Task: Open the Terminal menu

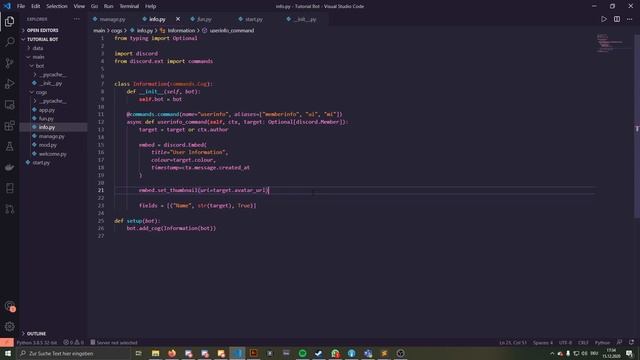Action: [129, 6]
